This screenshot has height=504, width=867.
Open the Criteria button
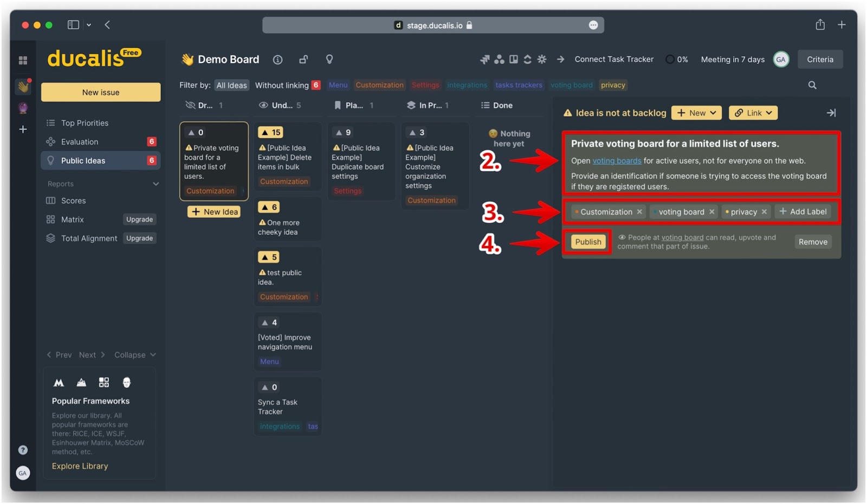(x=820, y=60)
